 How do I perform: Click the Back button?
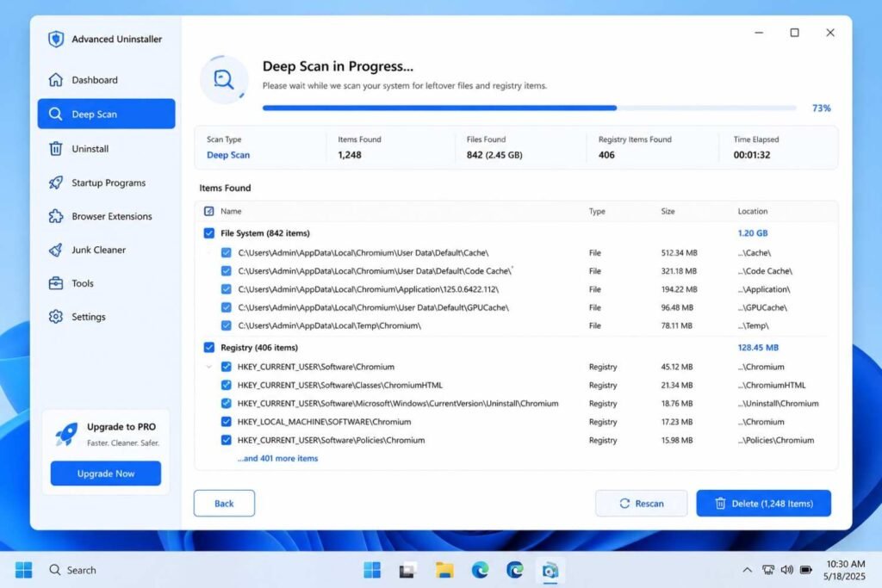click(x=224, y=503)
